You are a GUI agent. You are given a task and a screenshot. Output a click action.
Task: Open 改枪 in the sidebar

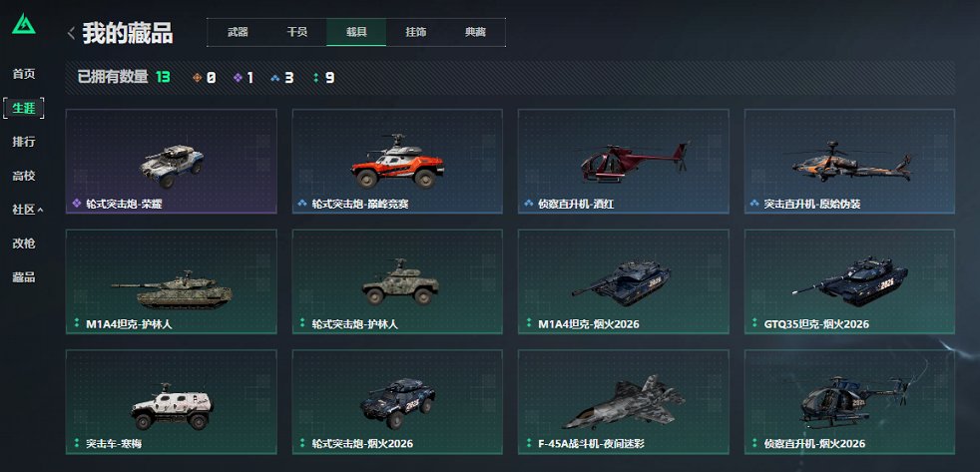pyautogui.click(x=24, y=243)
